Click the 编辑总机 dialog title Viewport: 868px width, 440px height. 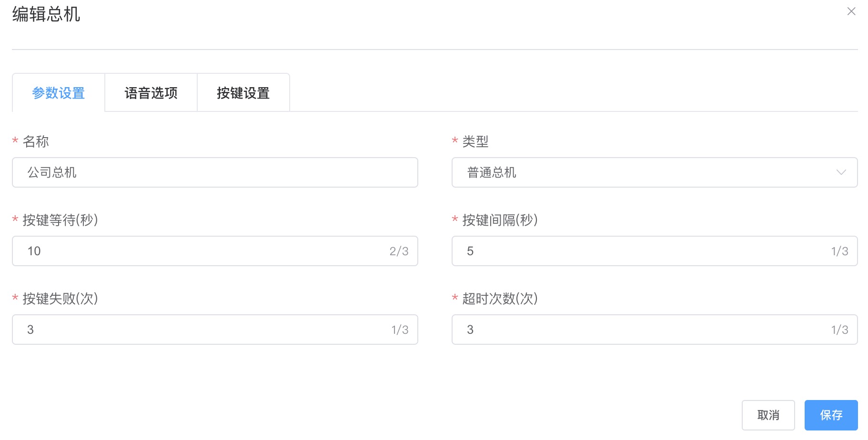point(46,14)
